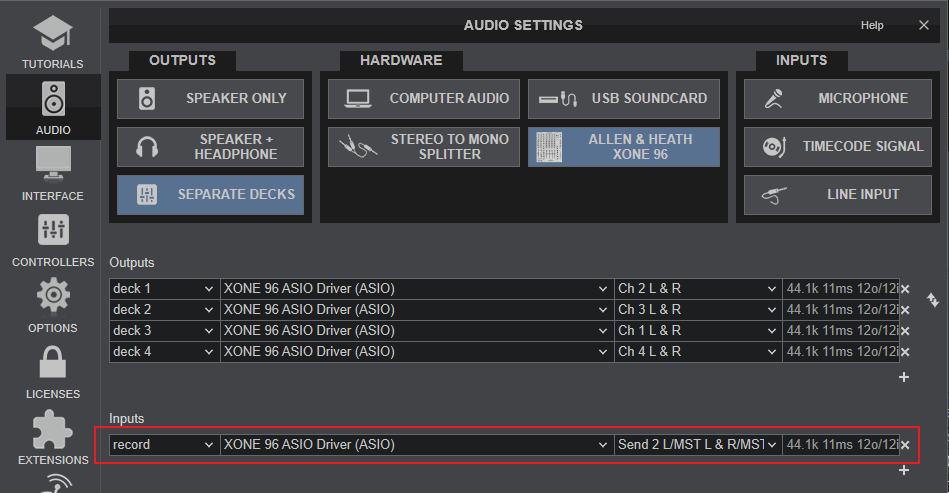Click the Help menu item
The height and width of the screenshot is (493, 949).
872,25
